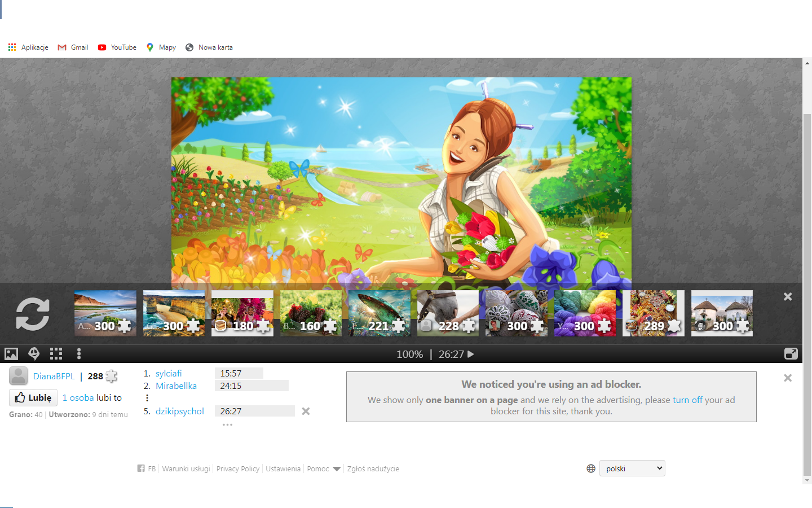The image size is (812, 508).
Task: Click the Lubię like button
Action: (33, 397)
